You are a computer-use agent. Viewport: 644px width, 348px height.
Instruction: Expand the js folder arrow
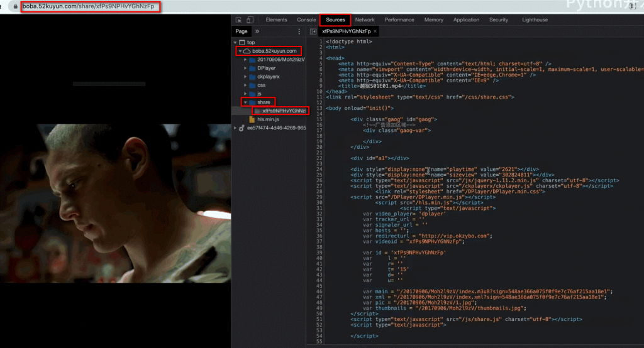pos(246,94)
